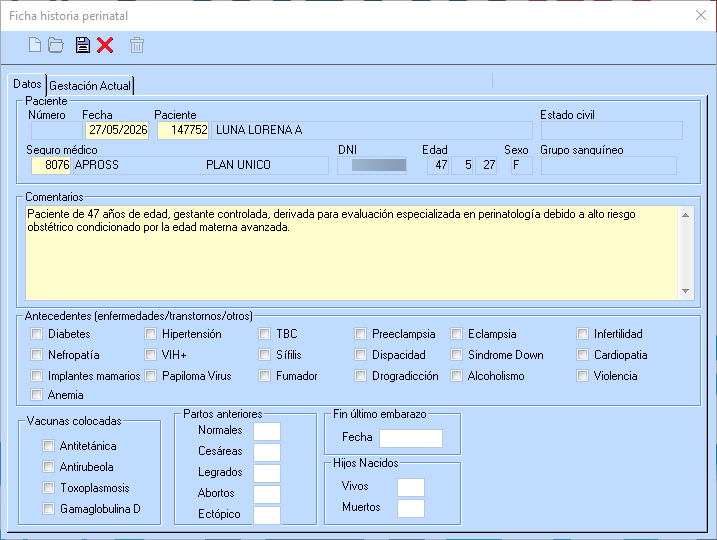The height and width of the screenshot is (540, 717).
Task: Enable the Hipertensión checkbox
Action: pos(150,334)
